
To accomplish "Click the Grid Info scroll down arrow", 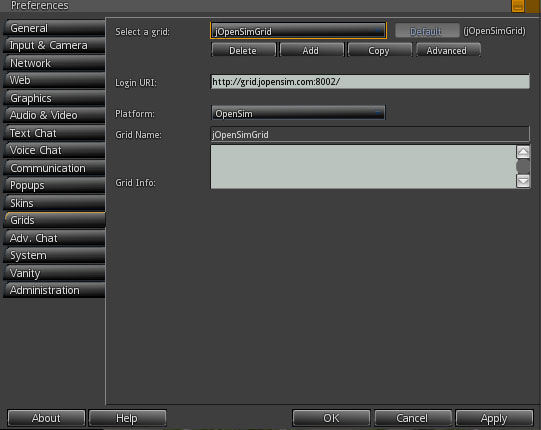I will coord(523,181).
